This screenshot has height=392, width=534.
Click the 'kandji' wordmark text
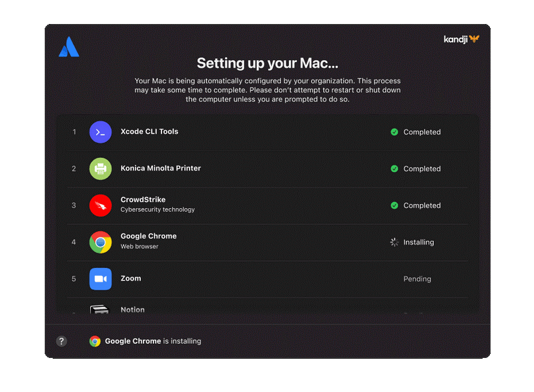(x=456, y=39)
